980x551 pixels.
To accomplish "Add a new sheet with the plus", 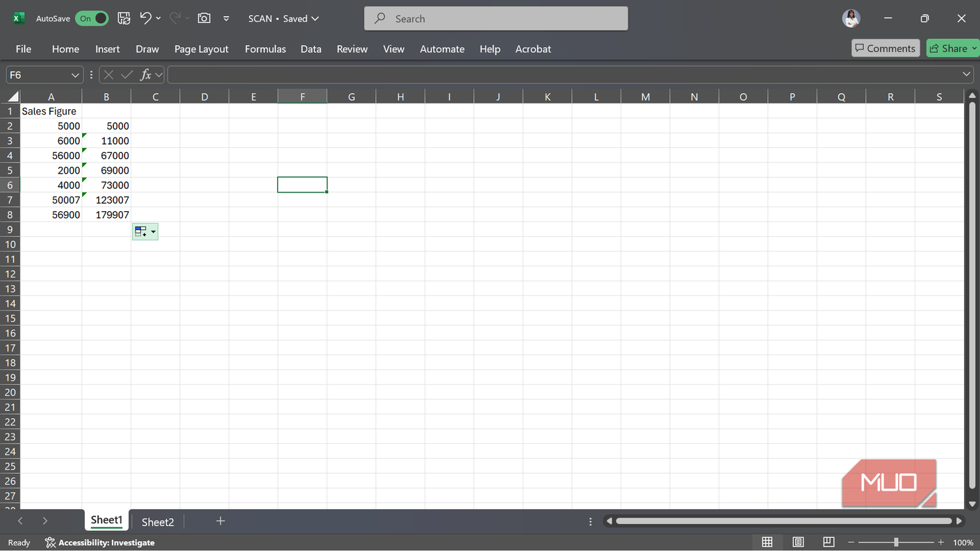I will click(220, 521).
